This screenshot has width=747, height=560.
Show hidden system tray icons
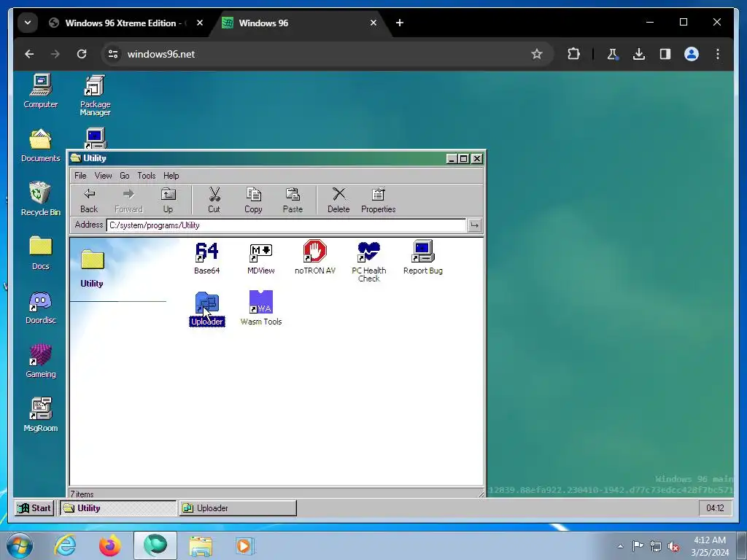[620, 546]
